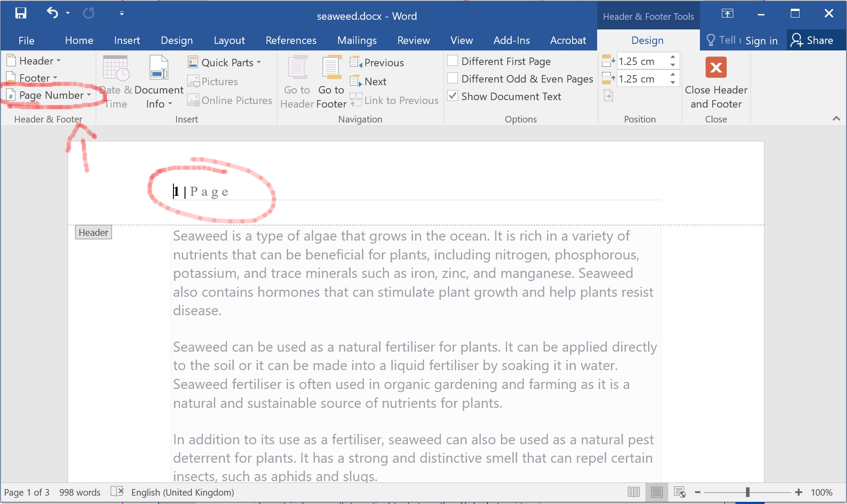Image resolution: width=847 pixels, height=504 pixels.
Task: Click the Header icon in ribbon
Action: (x=33, y=60)
